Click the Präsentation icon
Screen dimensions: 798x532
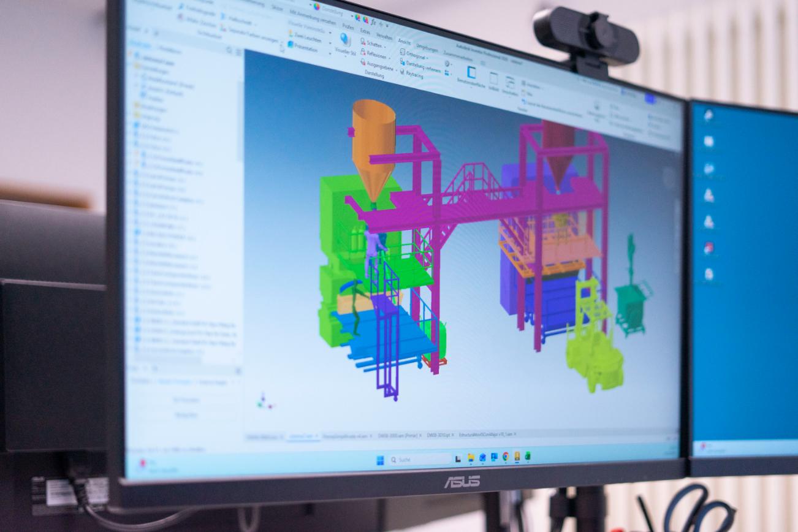(x=305, y=48)
